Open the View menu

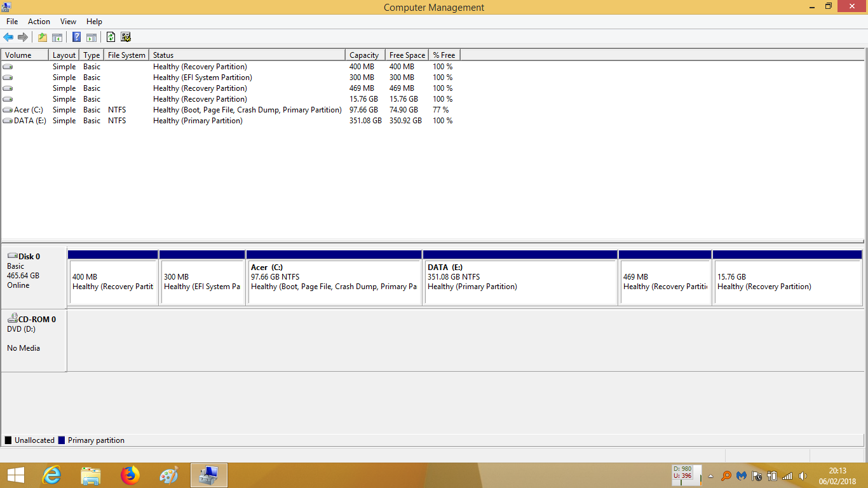coord(68,22)
